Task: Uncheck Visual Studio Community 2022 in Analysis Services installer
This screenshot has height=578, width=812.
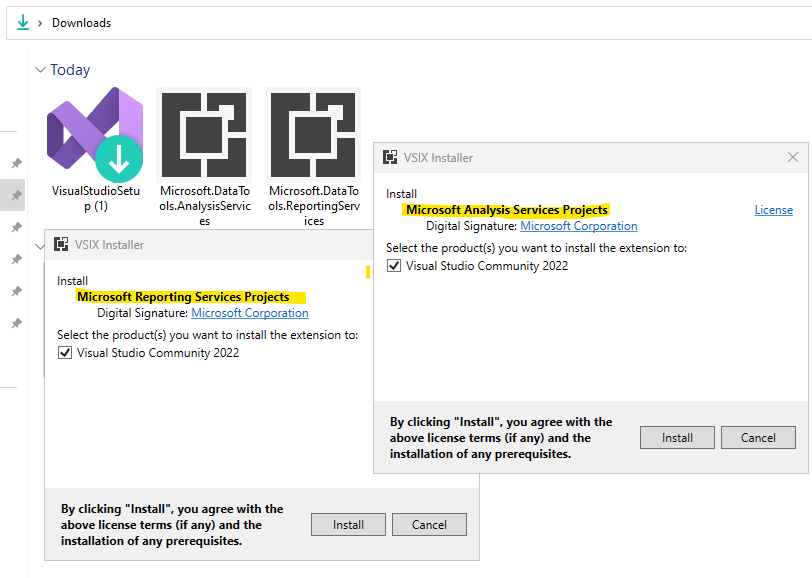Action: [x=394, y=266]
